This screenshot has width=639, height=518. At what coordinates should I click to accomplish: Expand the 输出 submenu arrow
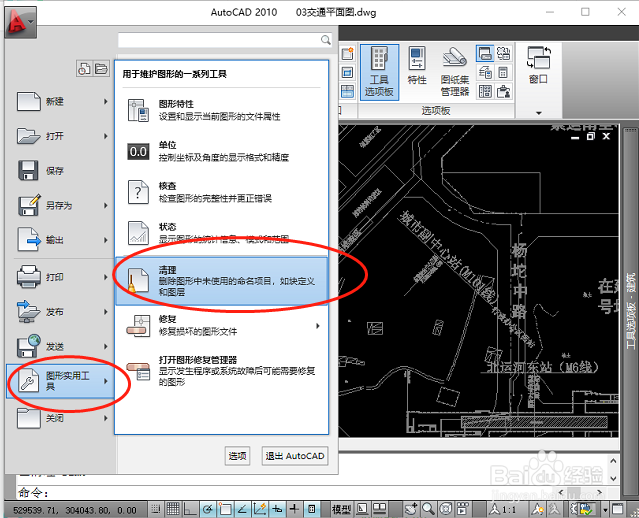click(106, 240)
